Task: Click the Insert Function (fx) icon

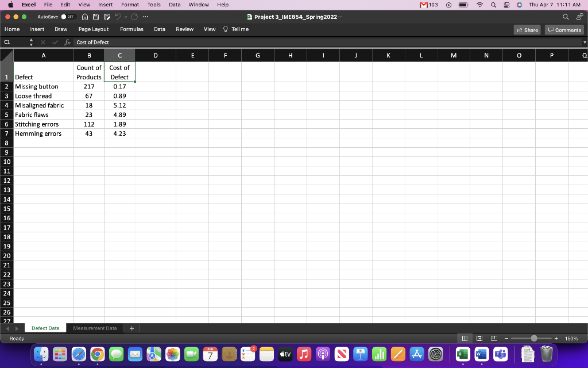Action: 67,42
